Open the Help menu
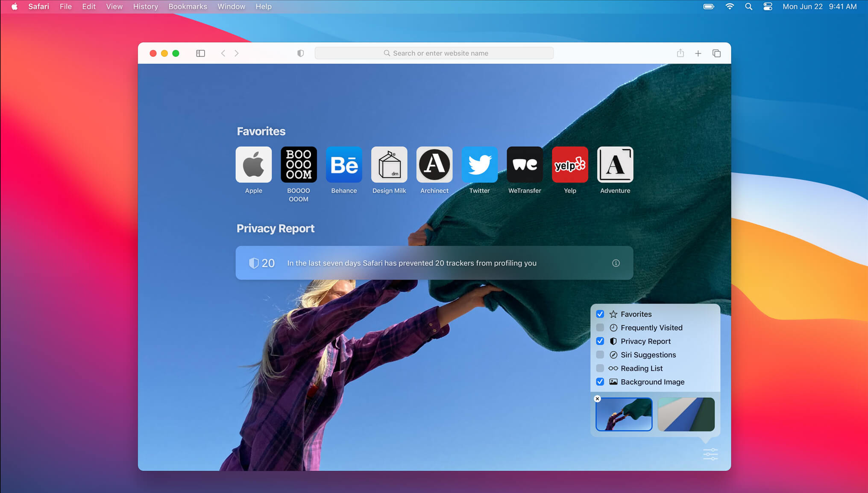Screen dimensions: 868x493 click(x=264, y=6)
